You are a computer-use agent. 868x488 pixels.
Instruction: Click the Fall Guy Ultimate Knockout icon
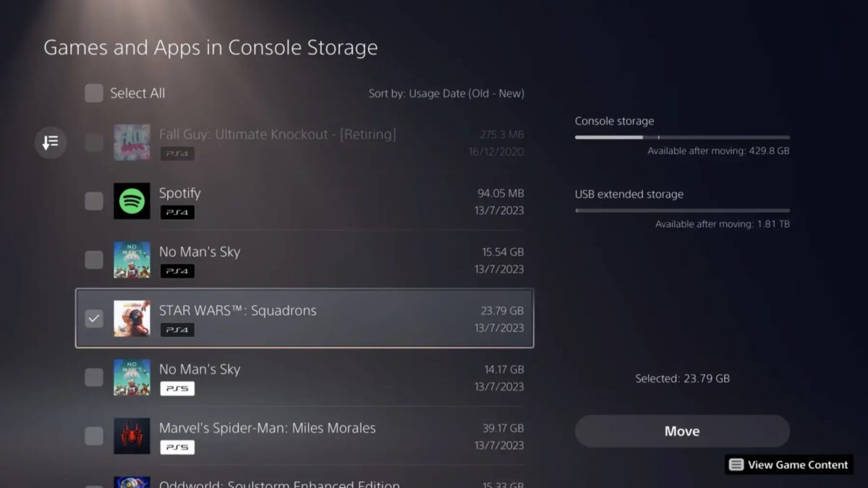pos(132,142)
